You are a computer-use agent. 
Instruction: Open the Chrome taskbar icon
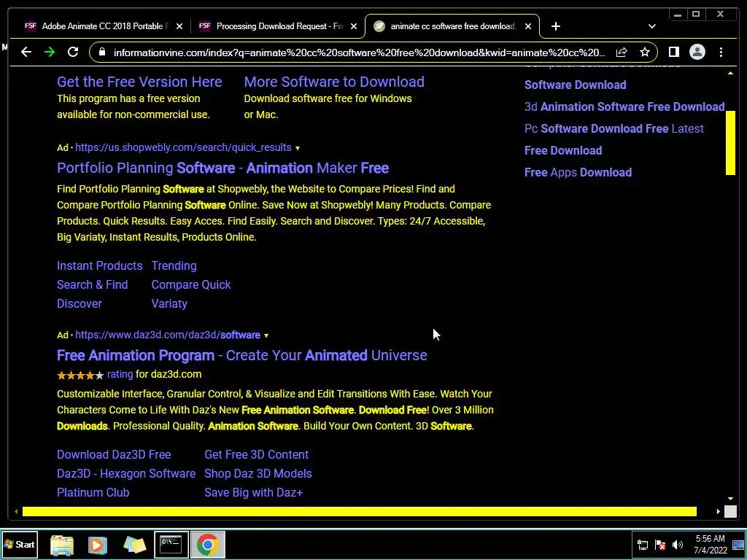[x=207, y=544]
